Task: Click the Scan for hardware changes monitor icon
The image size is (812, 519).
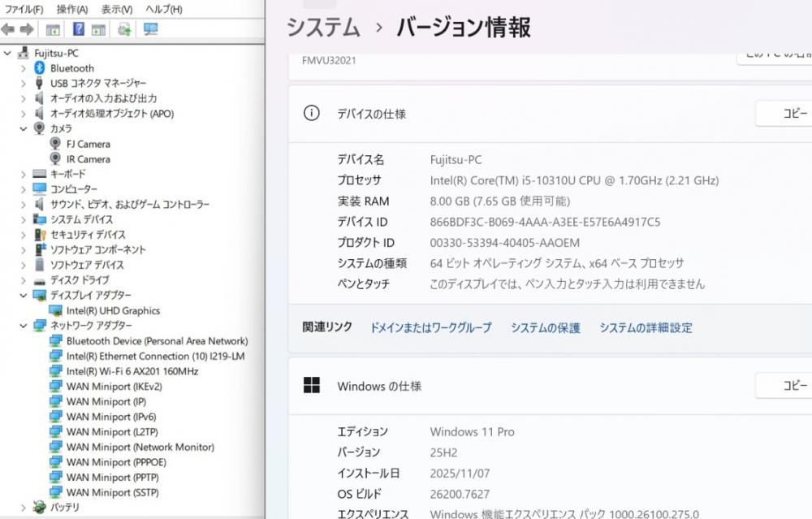Action: point(150,30)
